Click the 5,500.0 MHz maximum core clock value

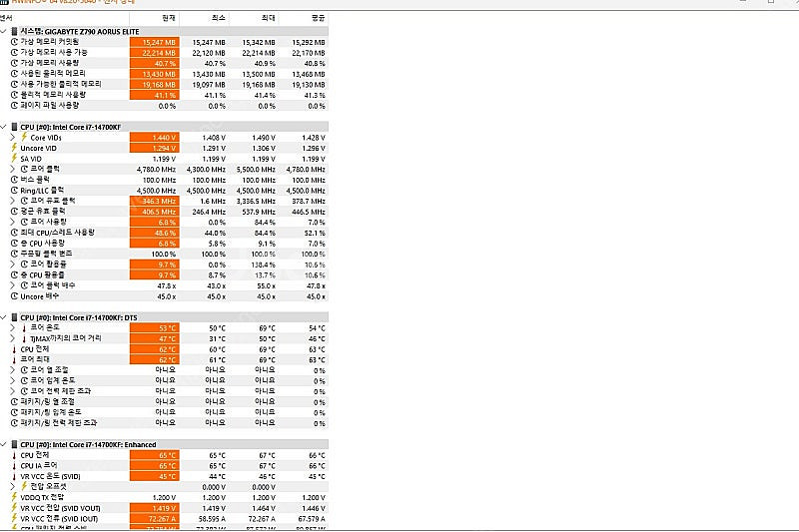[256, 170]
